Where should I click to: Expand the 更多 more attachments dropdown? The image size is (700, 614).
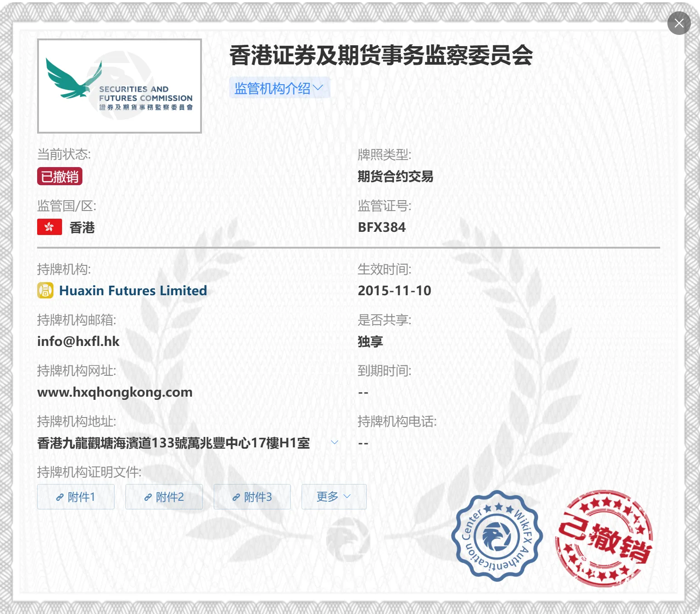click(x=334, y=497)
